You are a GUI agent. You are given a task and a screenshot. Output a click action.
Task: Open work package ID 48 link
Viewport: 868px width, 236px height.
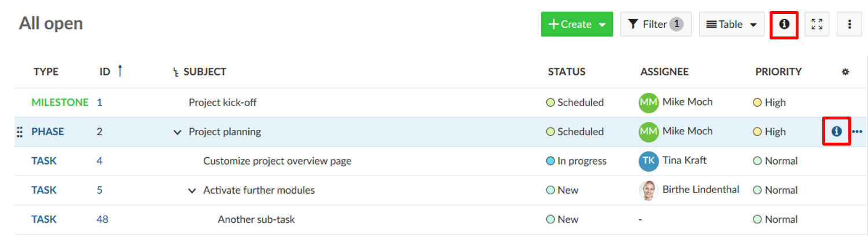tap(102, 219)
